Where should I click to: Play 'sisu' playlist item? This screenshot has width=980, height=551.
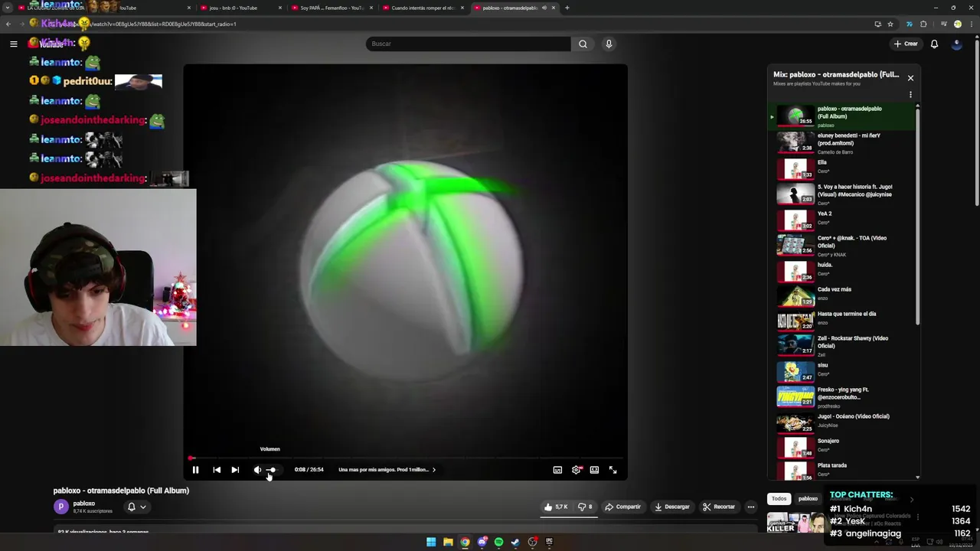842,371
